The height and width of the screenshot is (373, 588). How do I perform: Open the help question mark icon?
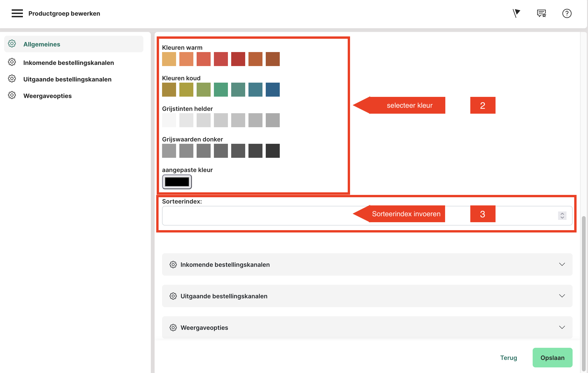coord(567,14)
